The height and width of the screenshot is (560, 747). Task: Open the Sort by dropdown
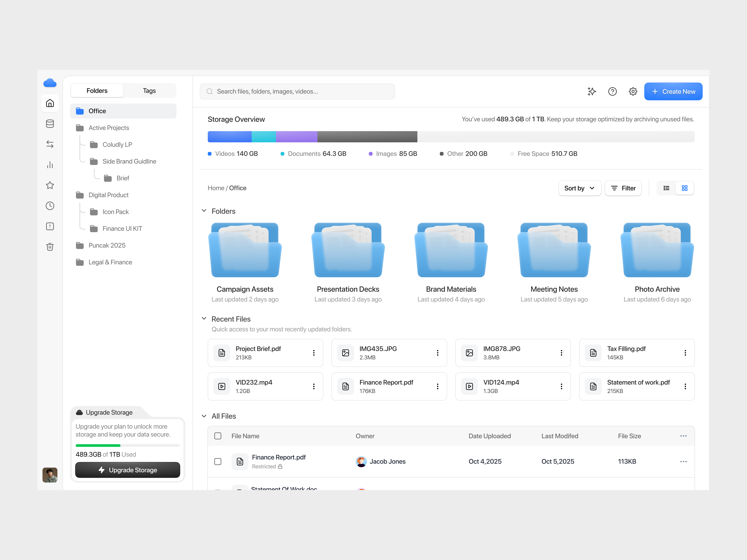(x=580, y=188)
